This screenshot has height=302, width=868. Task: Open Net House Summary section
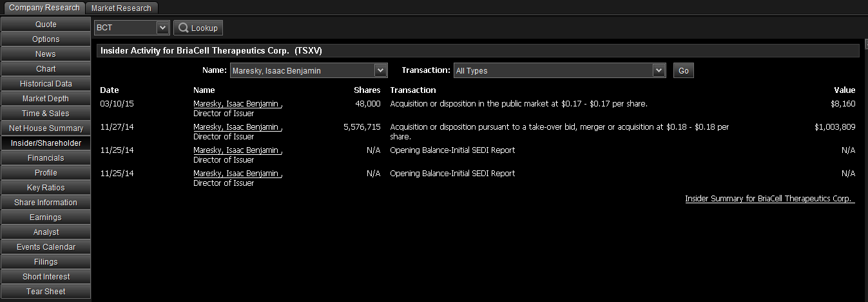(46, 128)
